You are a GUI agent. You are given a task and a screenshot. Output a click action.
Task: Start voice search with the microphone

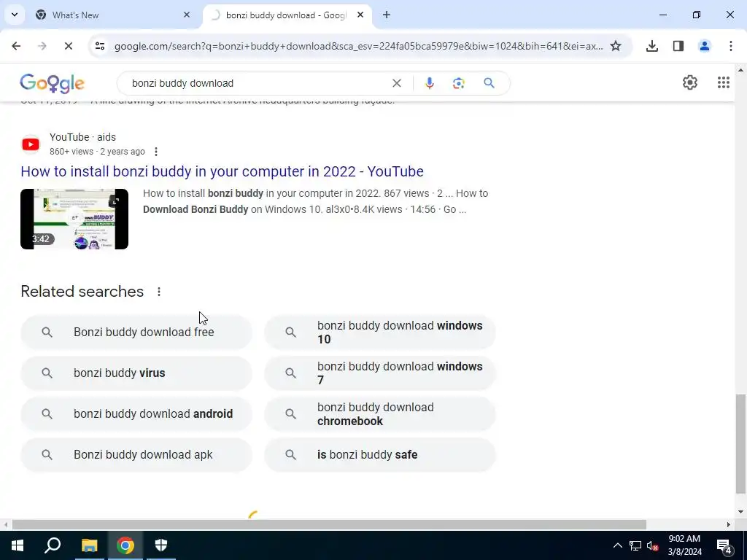pos(429,83)
